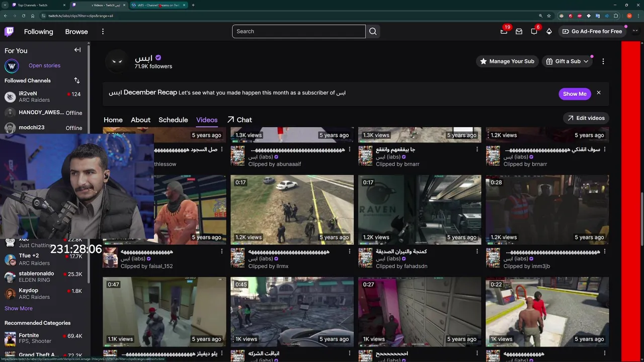This screenshot has height=362, width=644.
Task: Click the iabs avatar on fahadsdn's clip
Action: point(365,258)
